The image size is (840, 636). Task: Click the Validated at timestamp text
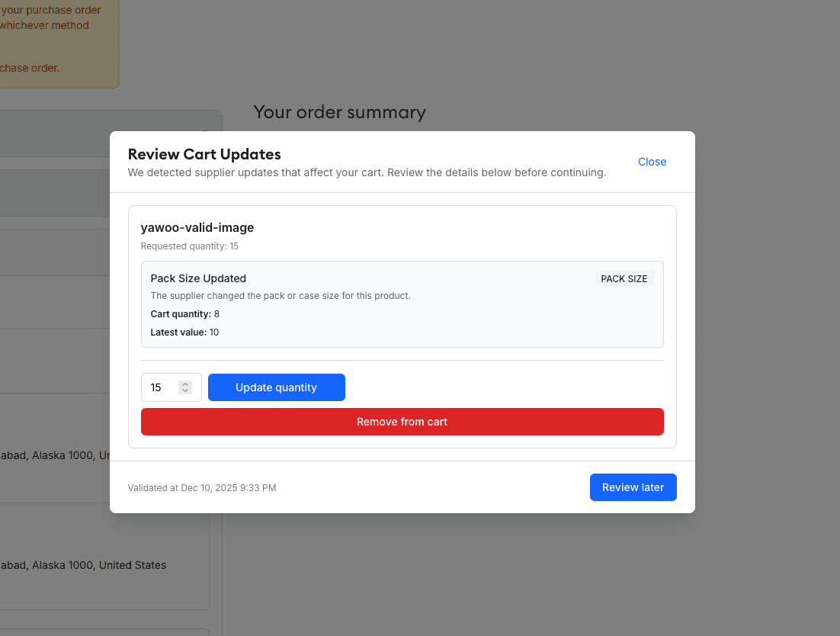[202, 488]
